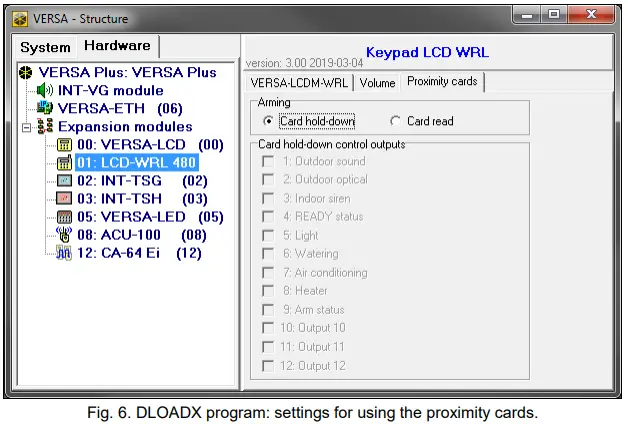Click the 00: VERSA-LCD keypad icon
This screenshot has width=628, height=424.
tap(64, 145)
